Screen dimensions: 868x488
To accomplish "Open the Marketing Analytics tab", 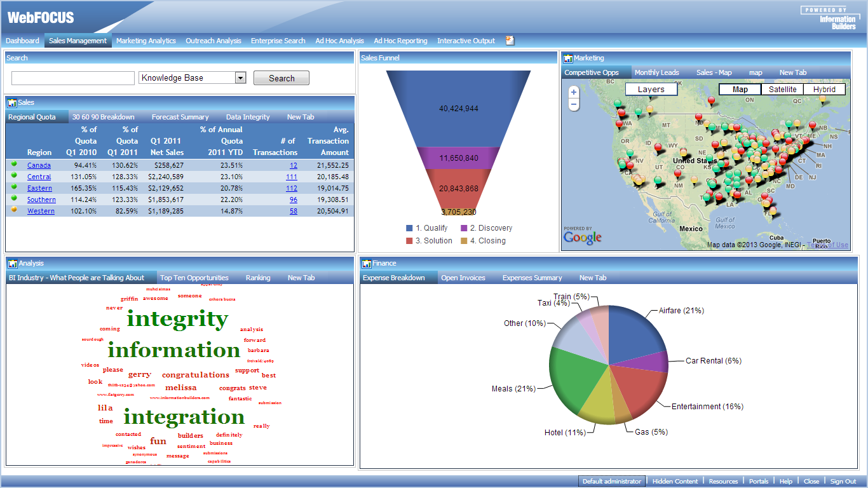I will [x=146, y=41].
